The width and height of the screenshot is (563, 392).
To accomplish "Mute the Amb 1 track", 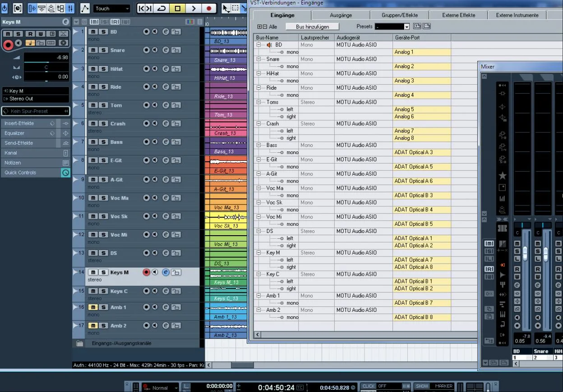I will tap(93, 307).
